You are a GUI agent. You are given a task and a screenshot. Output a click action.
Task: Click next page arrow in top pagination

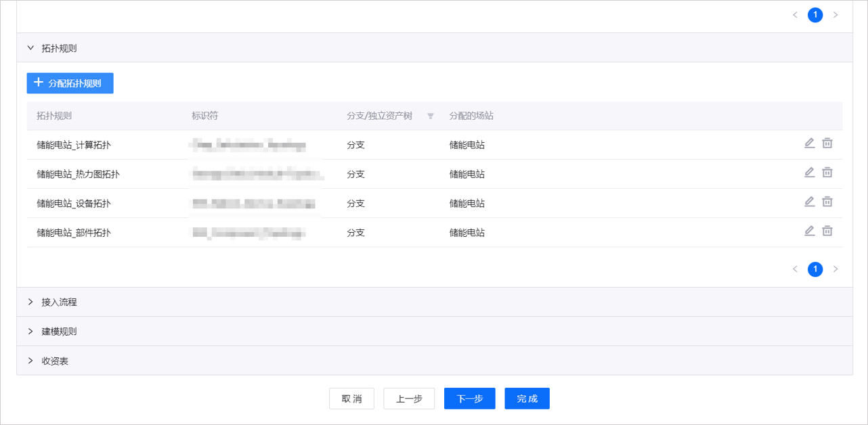pyautogui.click(x=836, y=15)
